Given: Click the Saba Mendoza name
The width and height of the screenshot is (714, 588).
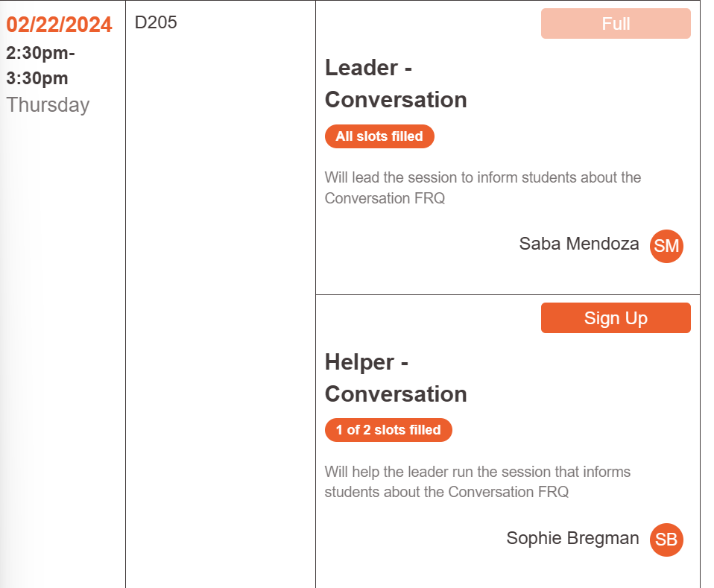Looking at the screenshot, I should (x=579, y=244).
